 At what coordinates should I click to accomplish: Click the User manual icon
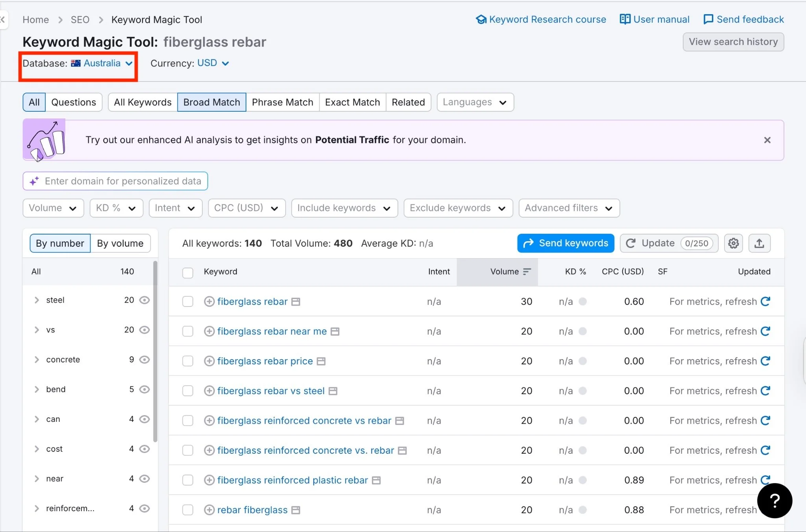click(625, 19)
